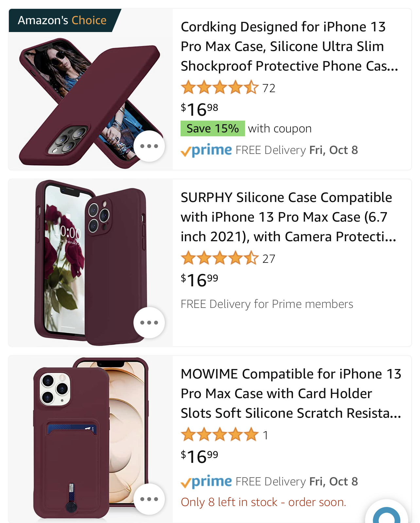The image size is (420, 523).
Task: Tap the SURPHY $16.99 price
Action: [200, 280]
